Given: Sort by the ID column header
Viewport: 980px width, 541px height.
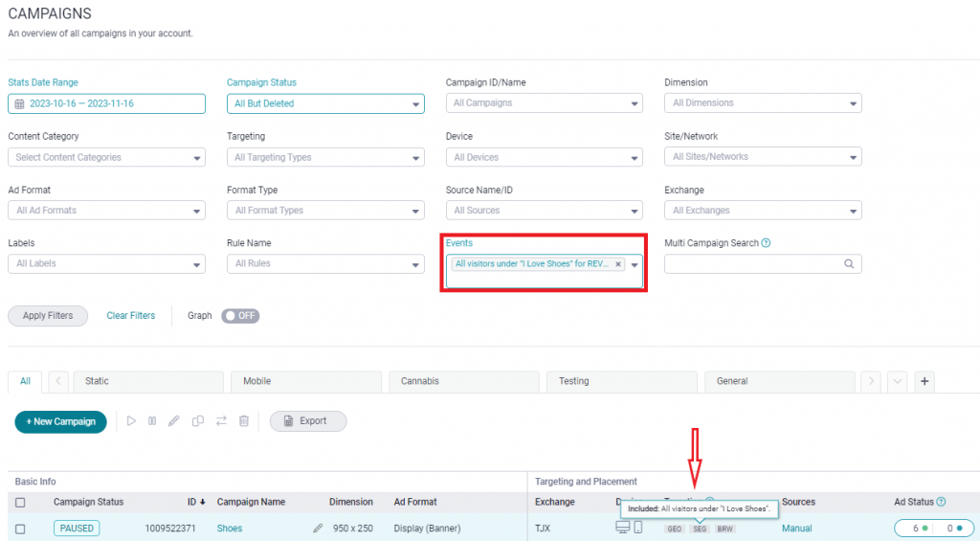Looking at the screenshot, I should [x=196, y=503].
